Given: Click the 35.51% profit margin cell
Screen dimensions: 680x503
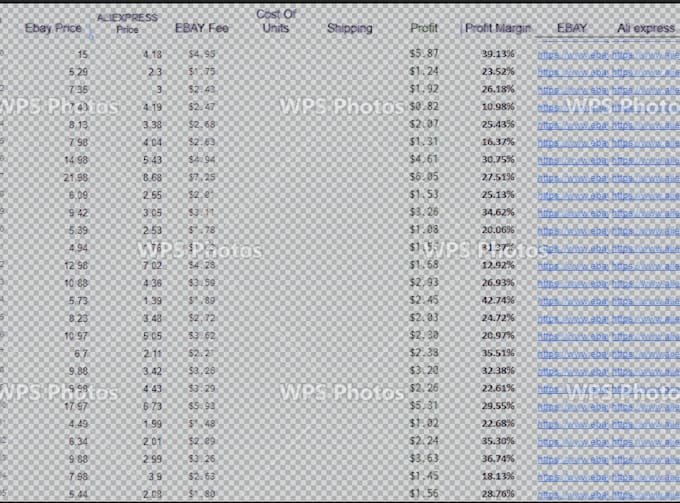Looking at the screenshot, I should click(x=498, y=353).
